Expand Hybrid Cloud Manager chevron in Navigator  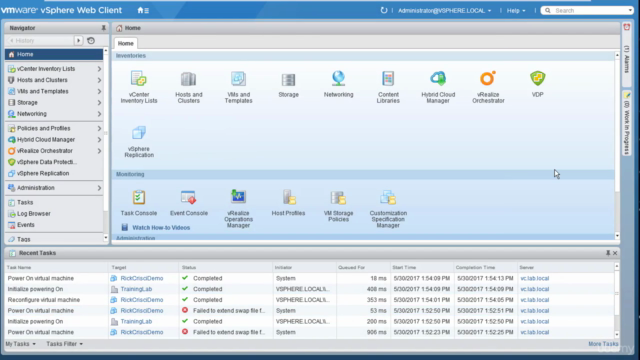coord(99,140)
